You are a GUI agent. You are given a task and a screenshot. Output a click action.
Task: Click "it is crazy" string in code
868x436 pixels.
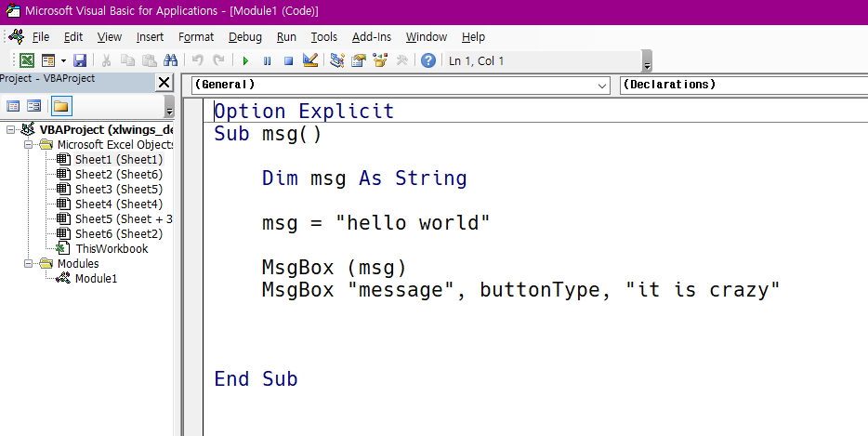[703, 290]
